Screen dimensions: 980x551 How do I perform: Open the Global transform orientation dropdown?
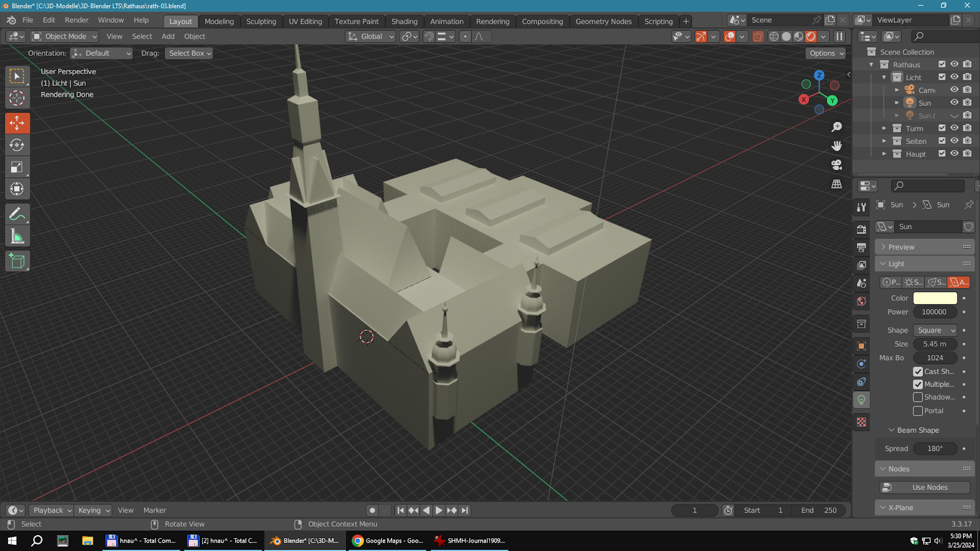point(371,37)
